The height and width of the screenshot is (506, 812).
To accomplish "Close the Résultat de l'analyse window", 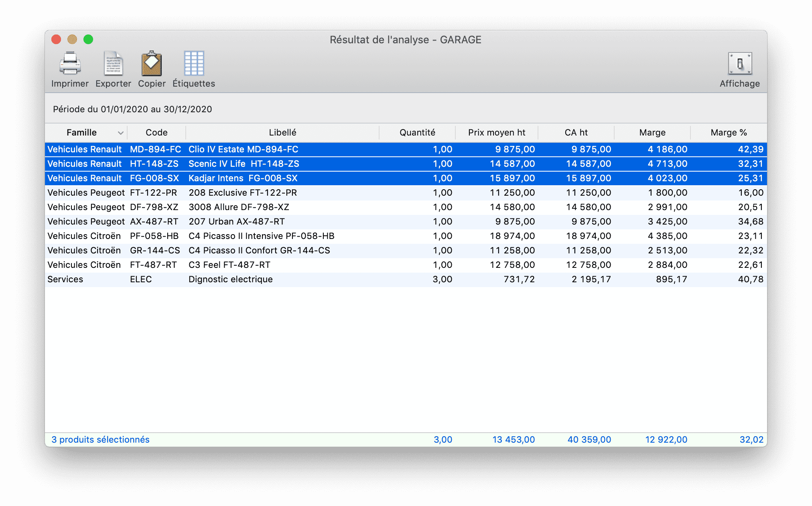I will point(56,39).
